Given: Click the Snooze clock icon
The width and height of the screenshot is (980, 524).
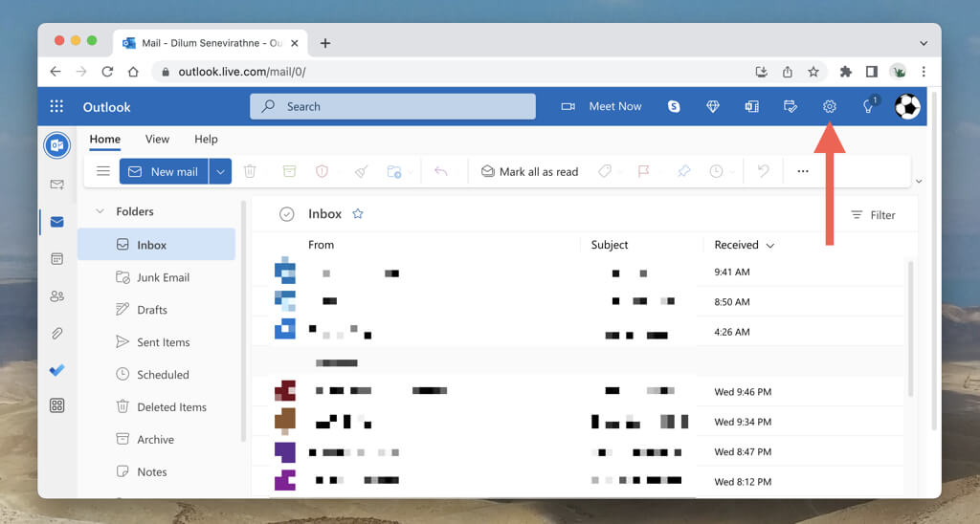Looking at the screenshot, I should [x=716, y=171].
